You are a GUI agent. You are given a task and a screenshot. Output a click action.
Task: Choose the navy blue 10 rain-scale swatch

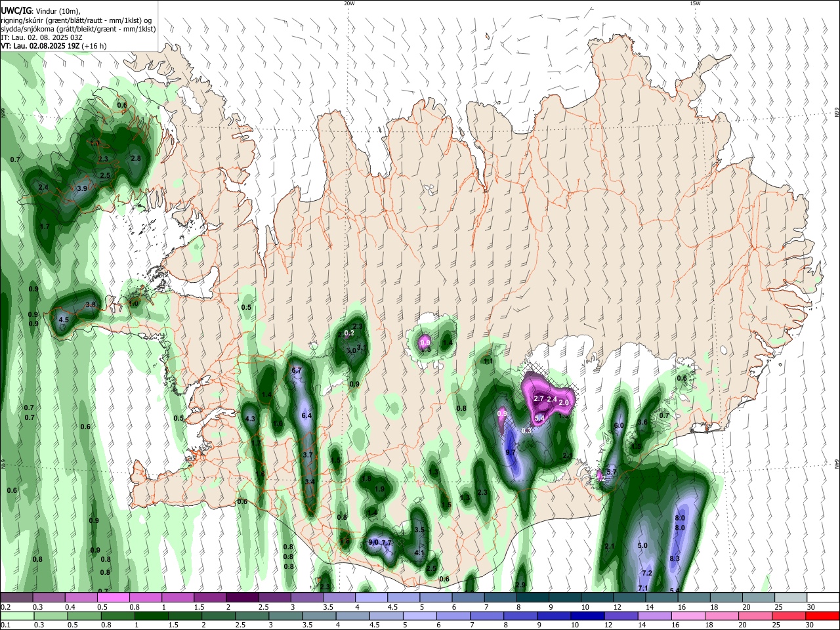coord(587,616)
